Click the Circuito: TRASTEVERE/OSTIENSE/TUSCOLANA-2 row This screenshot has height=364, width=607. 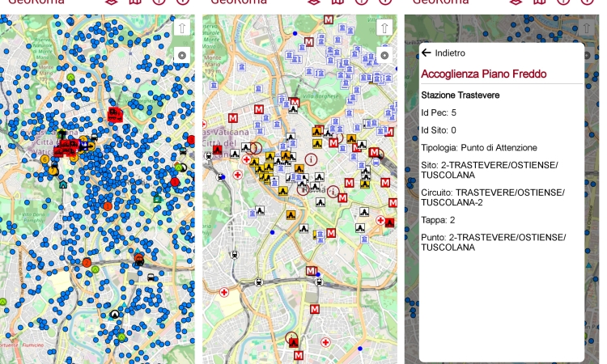493,197
